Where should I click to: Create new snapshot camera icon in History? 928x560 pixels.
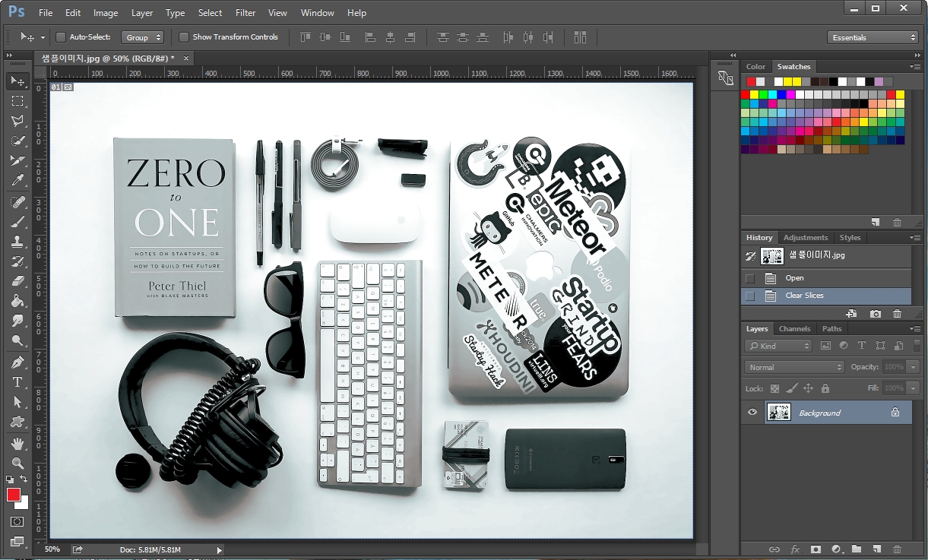pyautogui.click(x=876, y=314)
